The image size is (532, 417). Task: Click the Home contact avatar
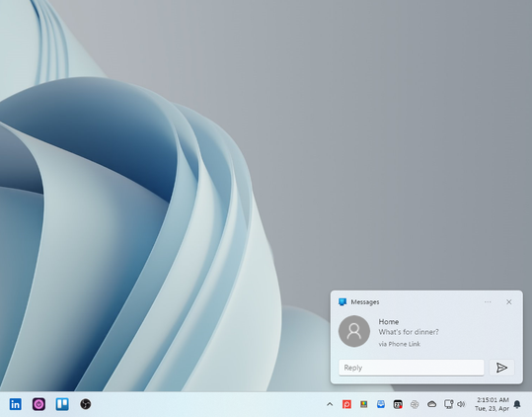(x=354, y=331)
